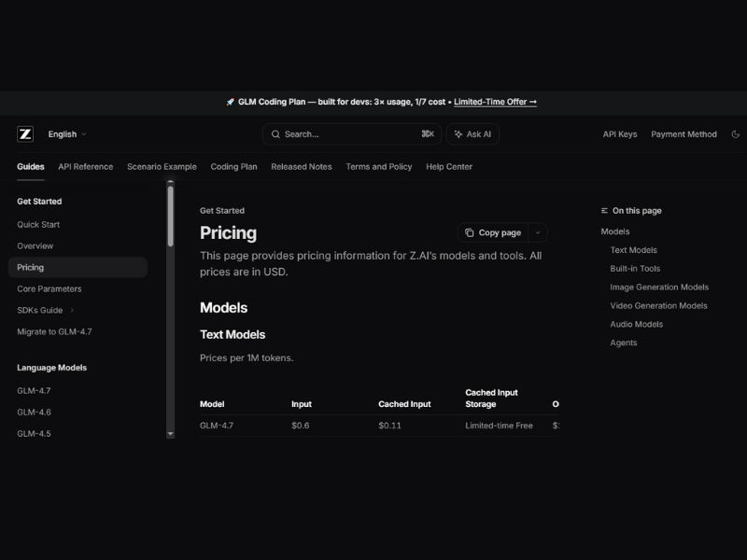Image resolution: width=747 pixels, height=560 pixels.
Task: Select Quick Start in the sidebar
Action: coord(38,225)
